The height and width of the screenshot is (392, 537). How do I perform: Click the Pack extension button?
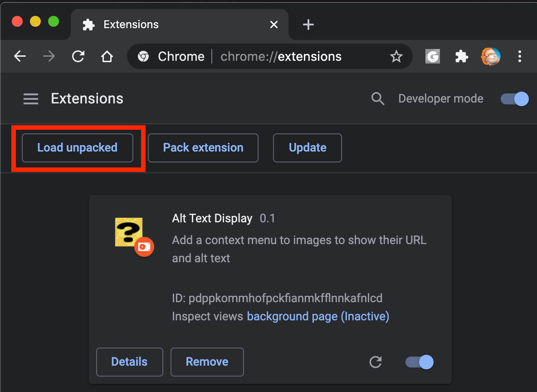click(203, 148)
